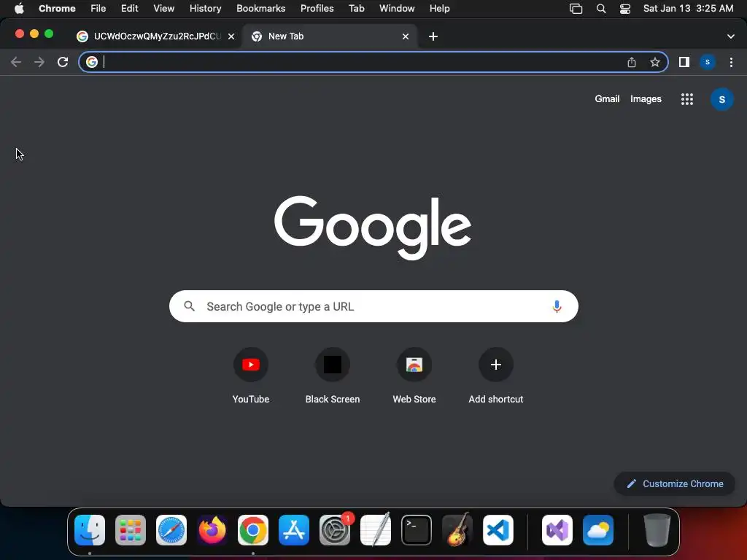Open GarageBand from the Dock
Screen dimensions: 747x560
(x=457, y=529)
